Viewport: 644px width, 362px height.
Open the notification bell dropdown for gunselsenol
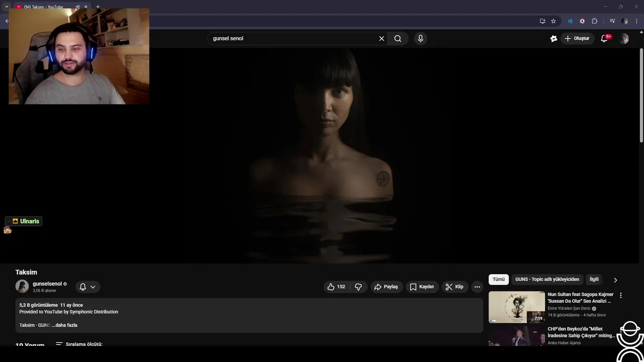88,287
